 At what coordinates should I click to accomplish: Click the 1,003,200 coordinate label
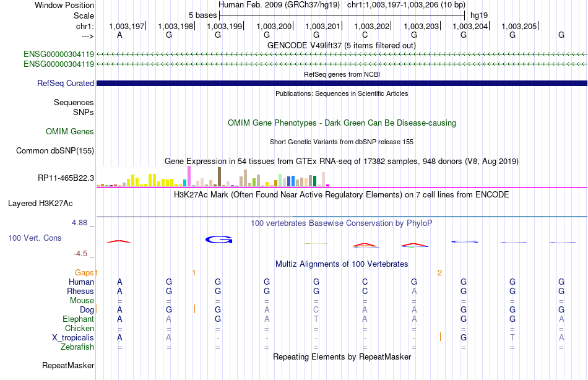click(x=274, y=26)
